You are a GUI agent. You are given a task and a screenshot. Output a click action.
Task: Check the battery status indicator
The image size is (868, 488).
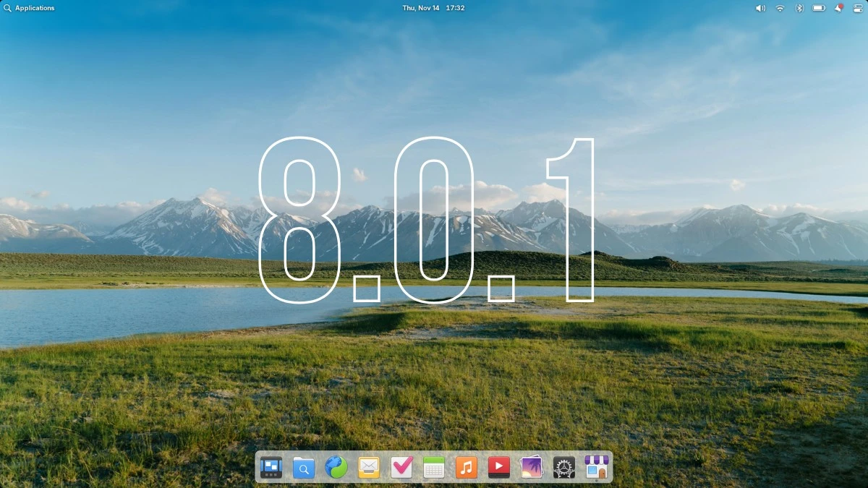pos(820,8)
